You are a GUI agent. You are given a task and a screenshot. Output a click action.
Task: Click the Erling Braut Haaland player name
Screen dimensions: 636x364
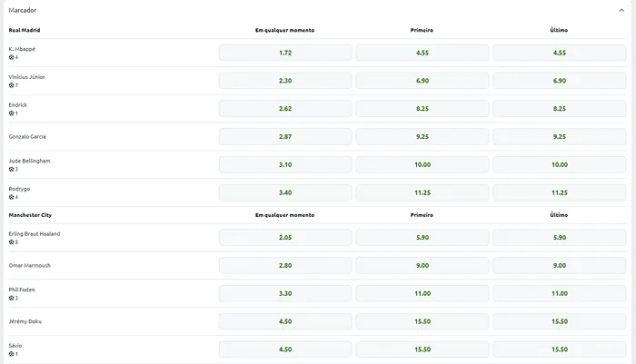pos(35,234)
